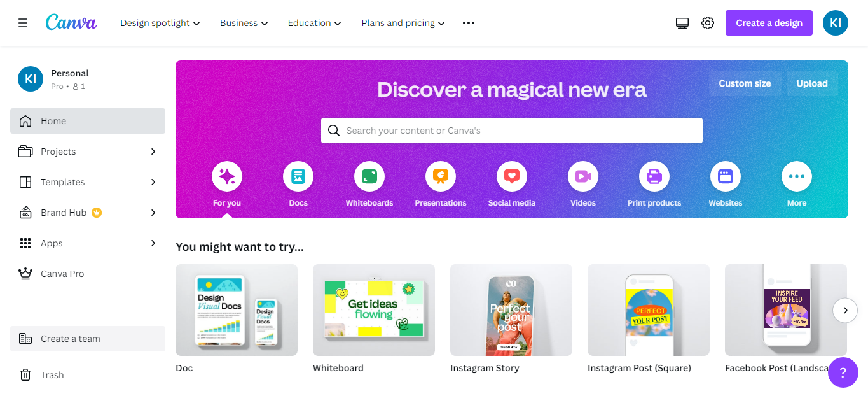Click the Custom size button
This screenshot has width=868, height=396.
745,83
